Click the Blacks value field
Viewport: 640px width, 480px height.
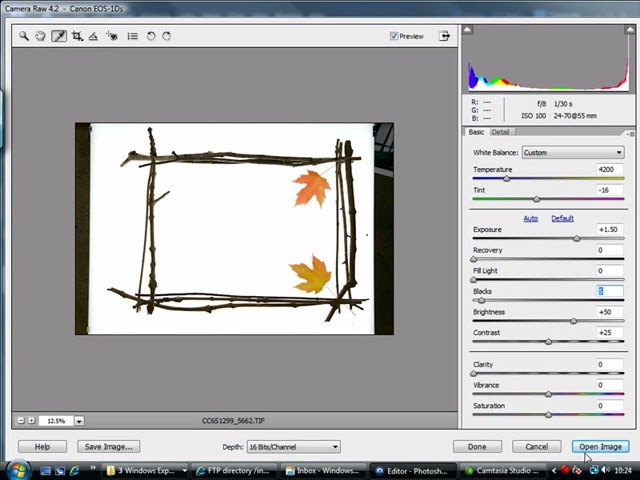610,291
